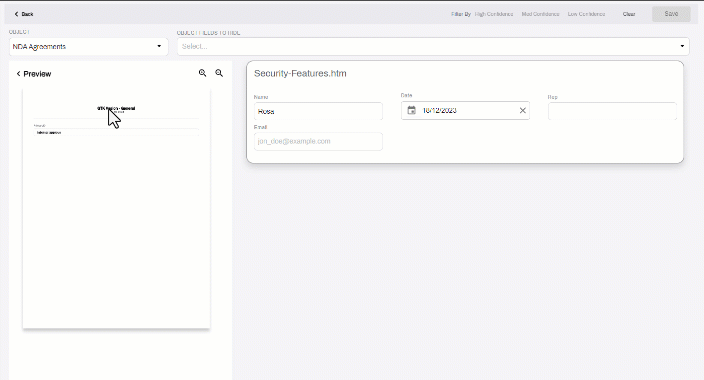Open the object fields Select dropdown

point(433,46)
